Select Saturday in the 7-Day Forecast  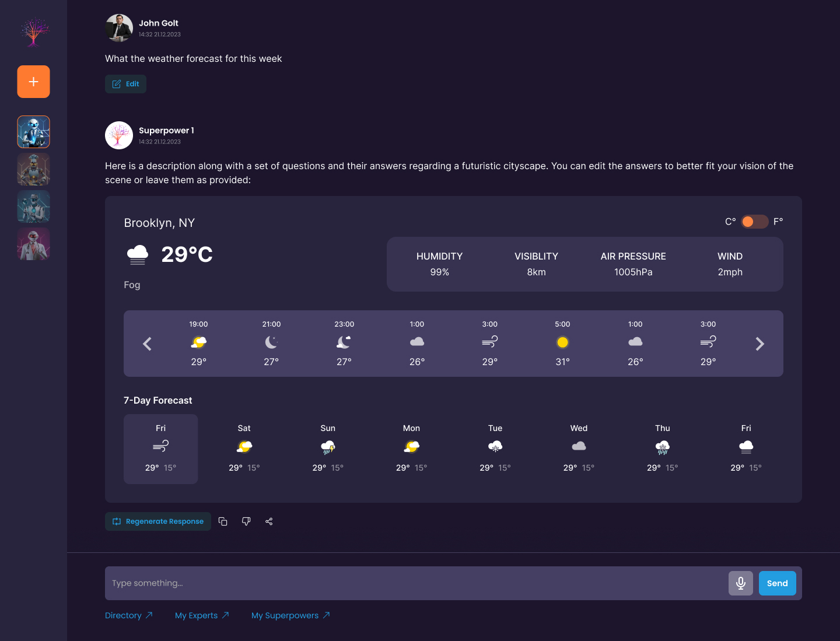pos(244,449)
